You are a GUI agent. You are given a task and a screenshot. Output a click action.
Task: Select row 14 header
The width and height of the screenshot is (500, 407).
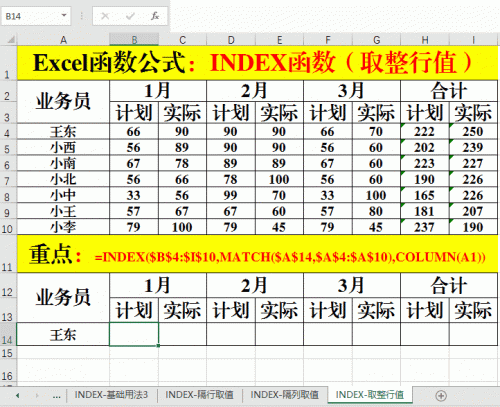coord(7,334)
